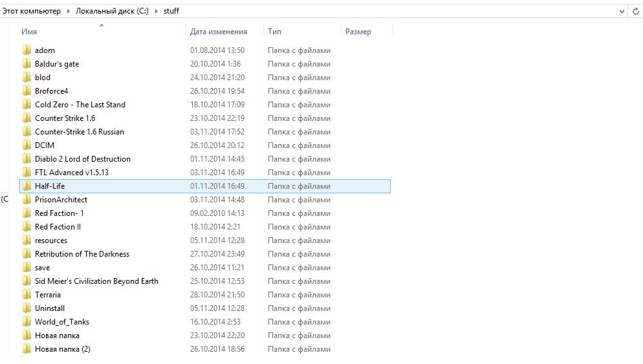Select the name 'Counter-Strike 1.6 Russian'
Viewport: 643px width, 364px height.
(x=80, y=132)
